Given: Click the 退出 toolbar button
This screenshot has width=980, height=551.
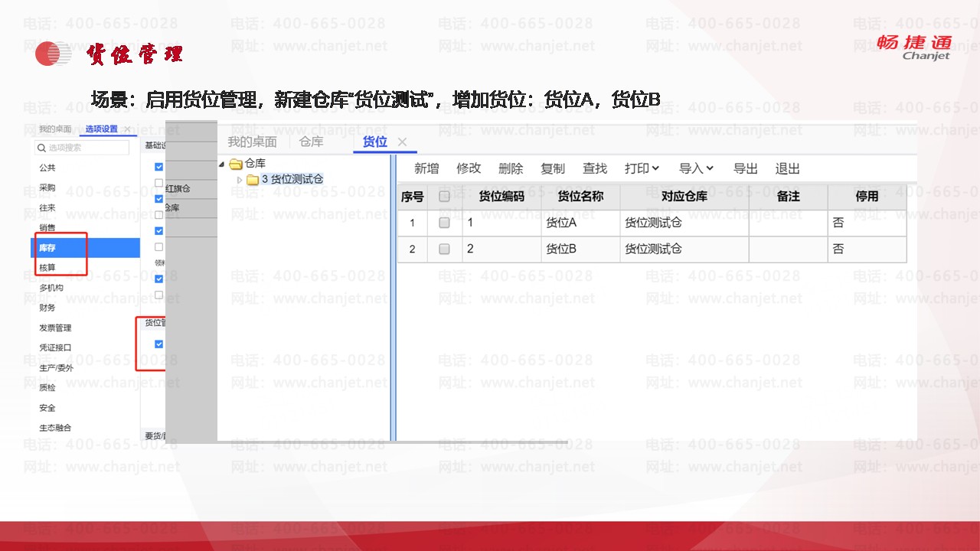Looking at the screenshot, I should [788, 168].
